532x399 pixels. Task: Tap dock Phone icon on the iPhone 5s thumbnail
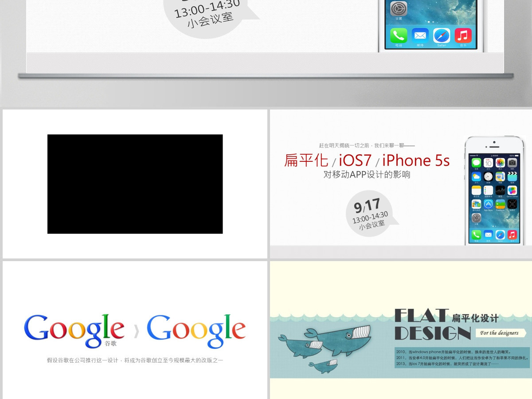477,235
